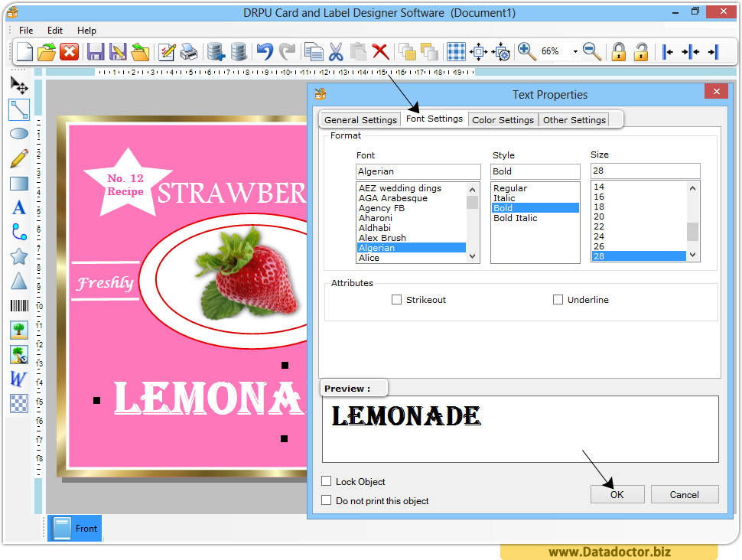The width and height of the screenshot is (742, 560).
Task: Check the Underline attribute option
Action: click(558, 299)
